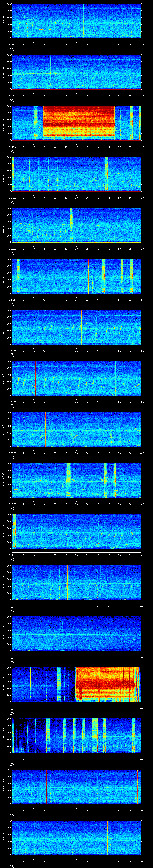This screenshot has height=868, width=153.
Task: Click the red line near 48 seconds in 6:08:00 spectrogram
Action: [x=115, y=378]
